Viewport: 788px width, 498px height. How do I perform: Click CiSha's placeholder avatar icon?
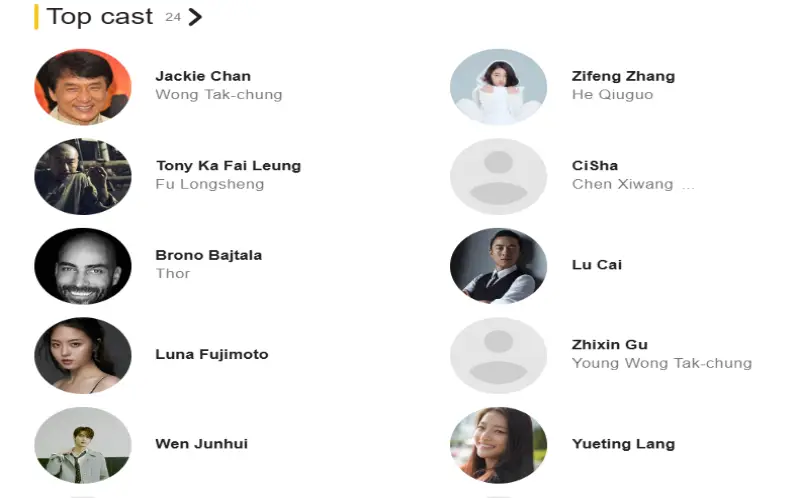[x=498, y=176]
